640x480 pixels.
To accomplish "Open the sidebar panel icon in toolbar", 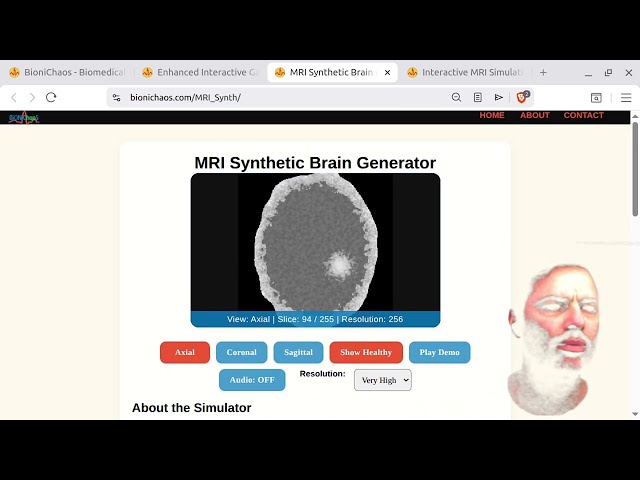I will click(x=596, y=98).
